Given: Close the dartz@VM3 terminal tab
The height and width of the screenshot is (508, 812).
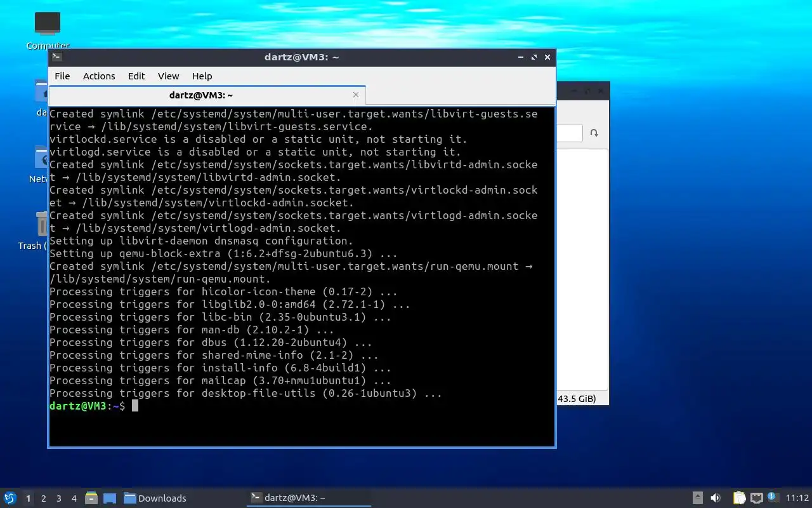Looking at the screenshot, I should click(355, 95).
